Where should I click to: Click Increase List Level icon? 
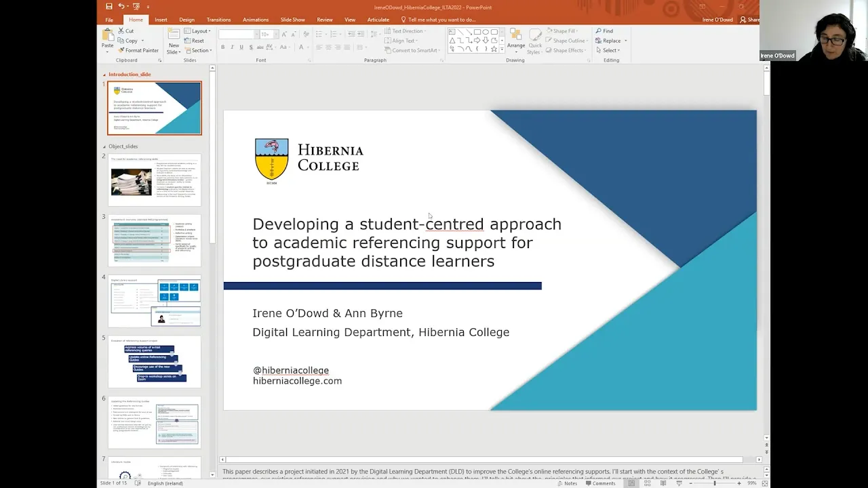(361, 35)
